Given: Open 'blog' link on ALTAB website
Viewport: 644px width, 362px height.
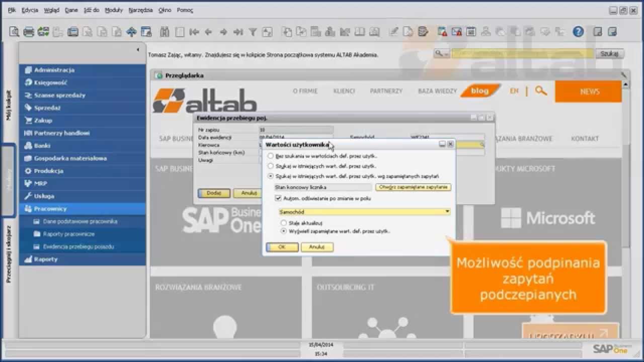Looking at the screenshot, I should point(479,91).
